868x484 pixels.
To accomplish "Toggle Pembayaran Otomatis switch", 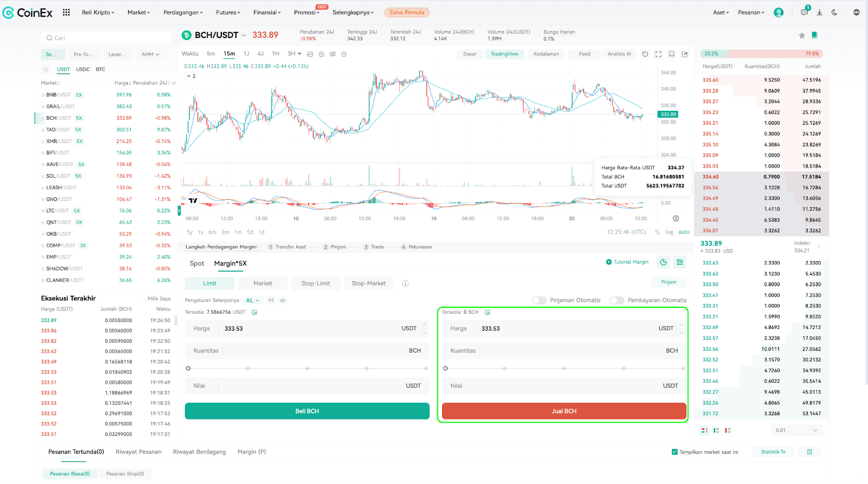I will click(617, 300).
